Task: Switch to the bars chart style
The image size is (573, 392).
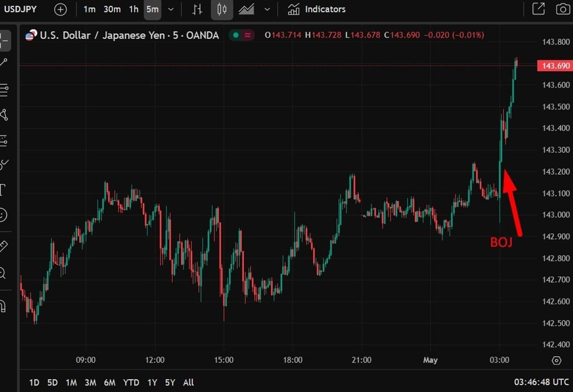Action: pyautogui.click(x=197, y=9)
